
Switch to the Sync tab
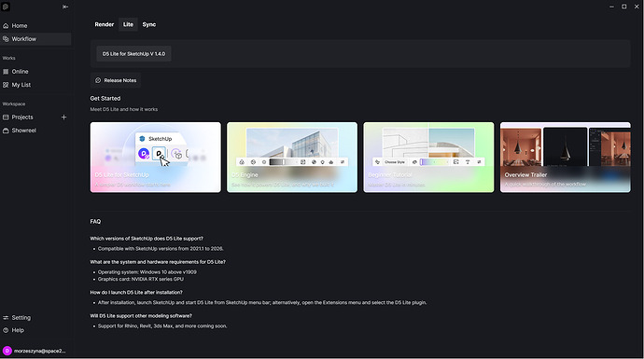tap(149, 24)
